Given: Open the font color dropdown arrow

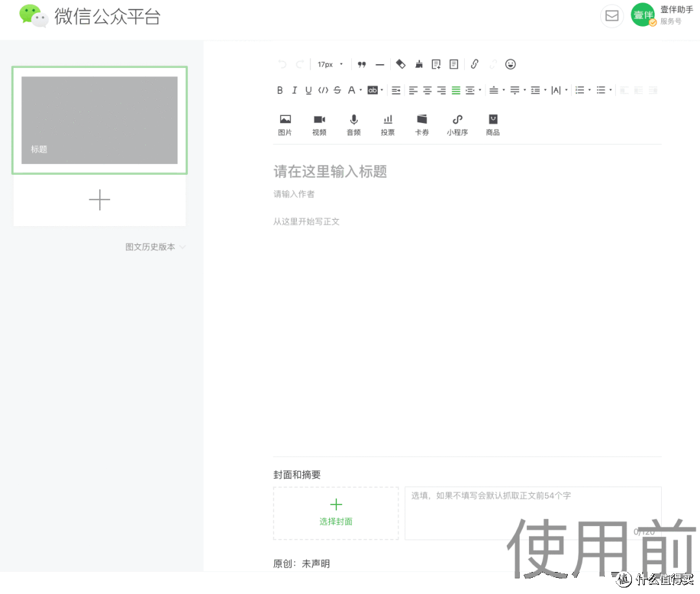Looking at the screenshot, I should tap(361, 90).
